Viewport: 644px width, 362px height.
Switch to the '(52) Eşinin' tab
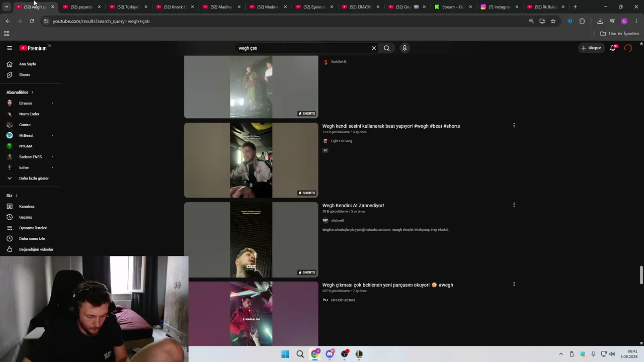[x=314, y=7]
